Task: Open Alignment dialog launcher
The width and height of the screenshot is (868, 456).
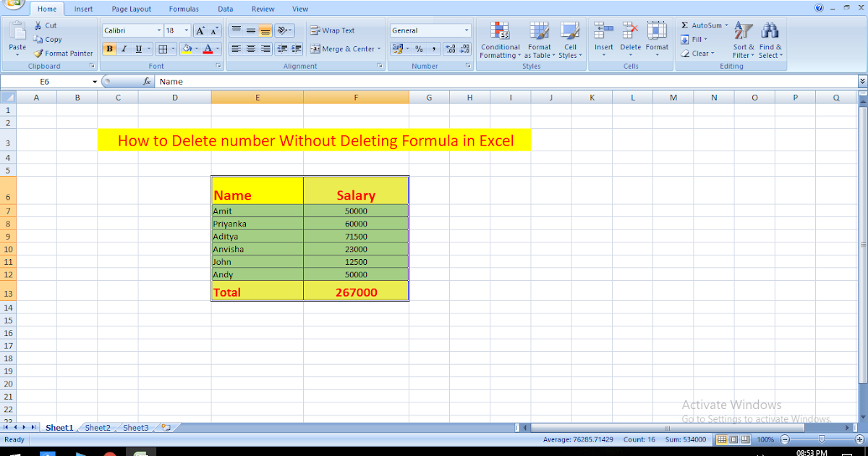Action: [x=380, y=66]
